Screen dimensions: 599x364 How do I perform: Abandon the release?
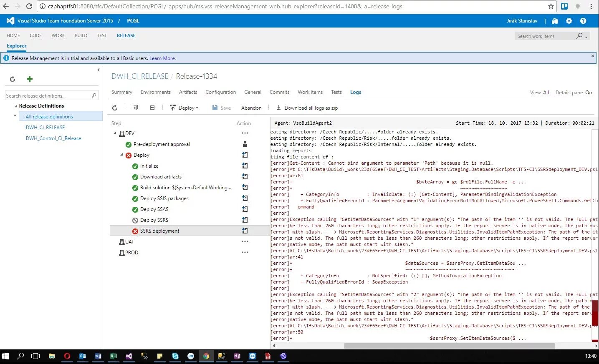[251, 108]
